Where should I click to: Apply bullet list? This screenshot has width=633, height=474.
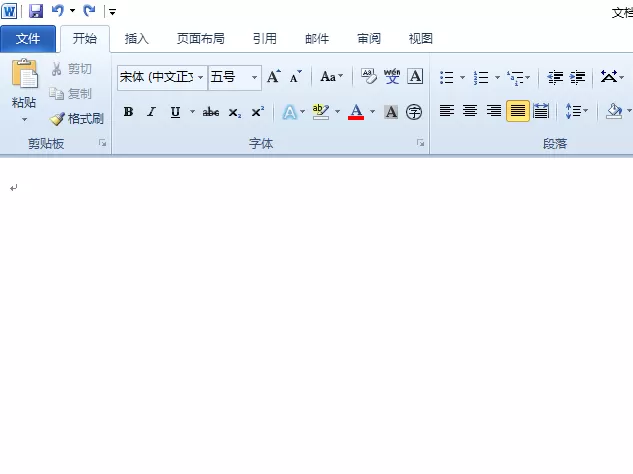pyautogui.click(x=447, y=77)
